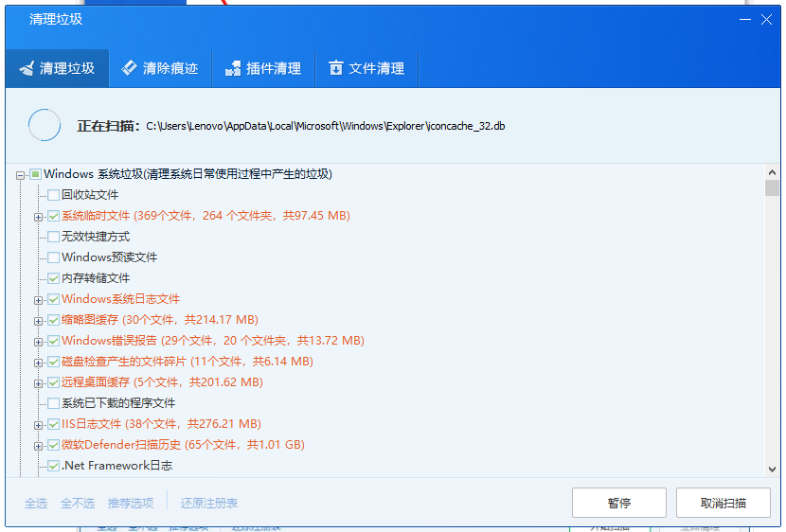Select the 系统已下载的程序文件 row text
This screenshot has height=532, width=786.
(x=118, y=403)
